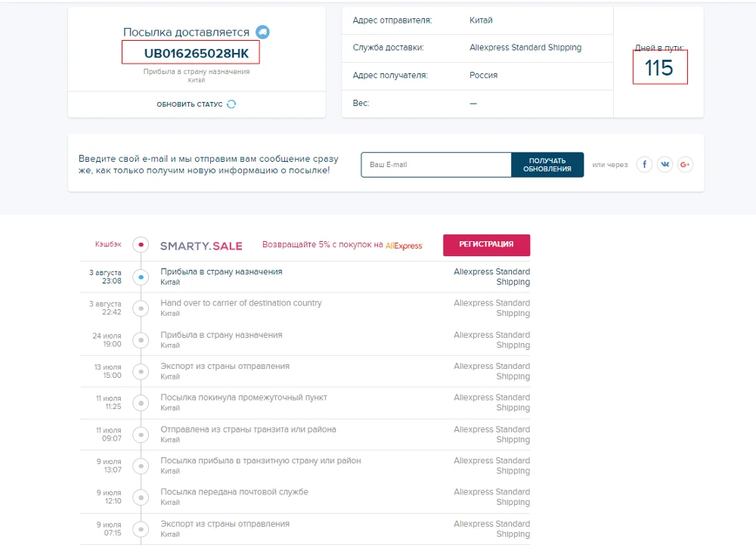The width and height of the screenshot is (756, 545).
Task: Click 'Посылка прибыла в транзитную страну или район' status
Action: (x=261, y=460)
